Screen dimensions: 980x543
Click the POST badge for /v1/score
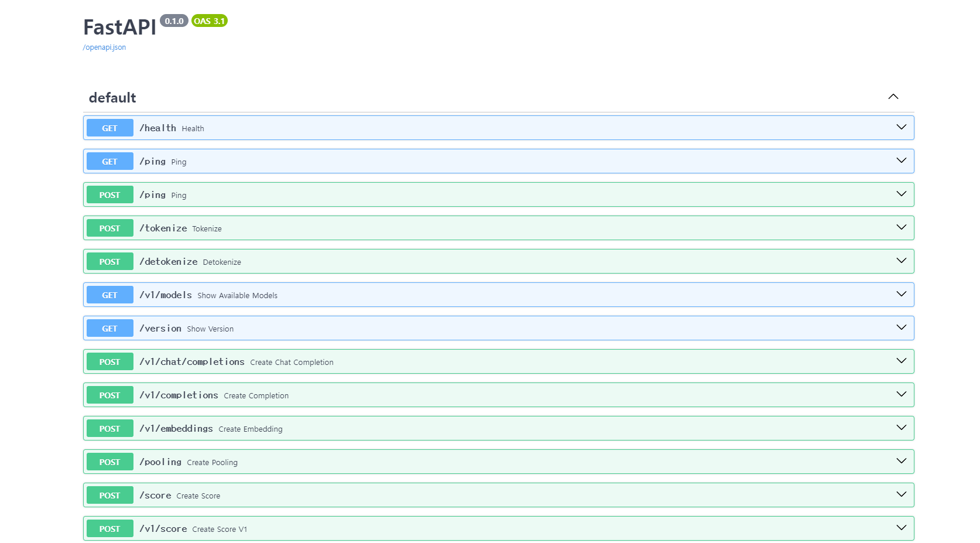(110, 528)
